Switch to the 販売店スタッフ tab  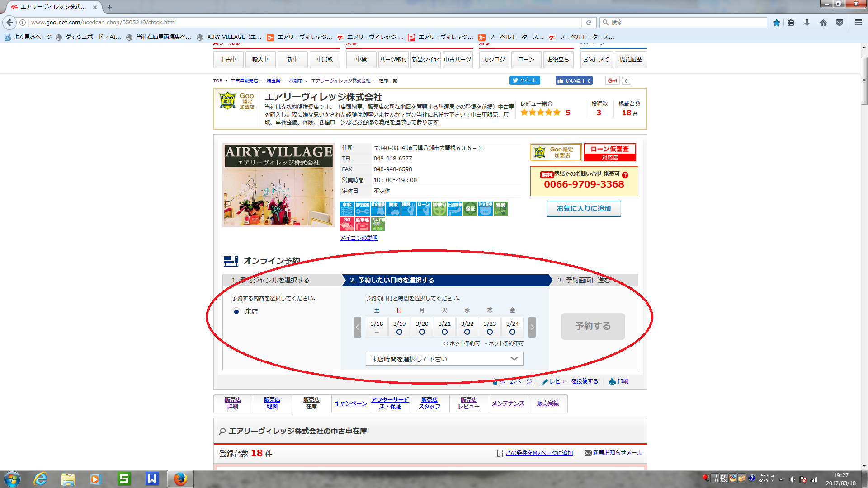point(429,404)
